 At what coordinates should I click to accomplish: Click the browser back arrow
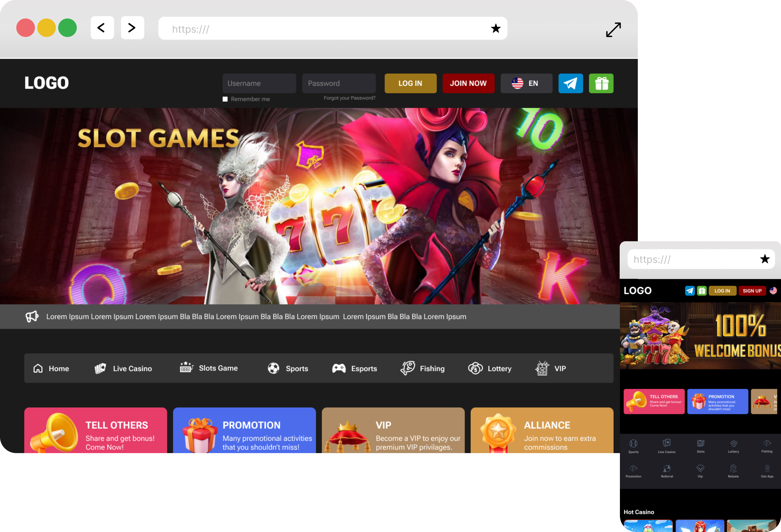pos(102,28)
